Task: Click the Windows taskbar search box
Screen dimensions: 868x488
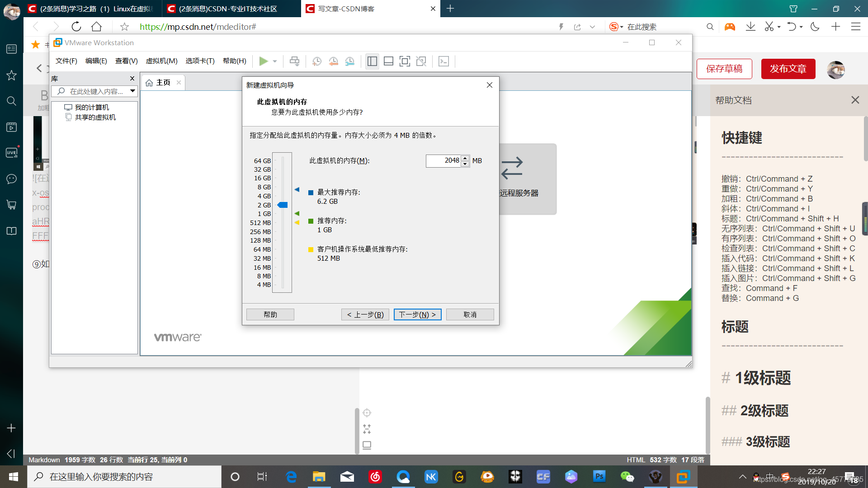Action: click(124, 477)
